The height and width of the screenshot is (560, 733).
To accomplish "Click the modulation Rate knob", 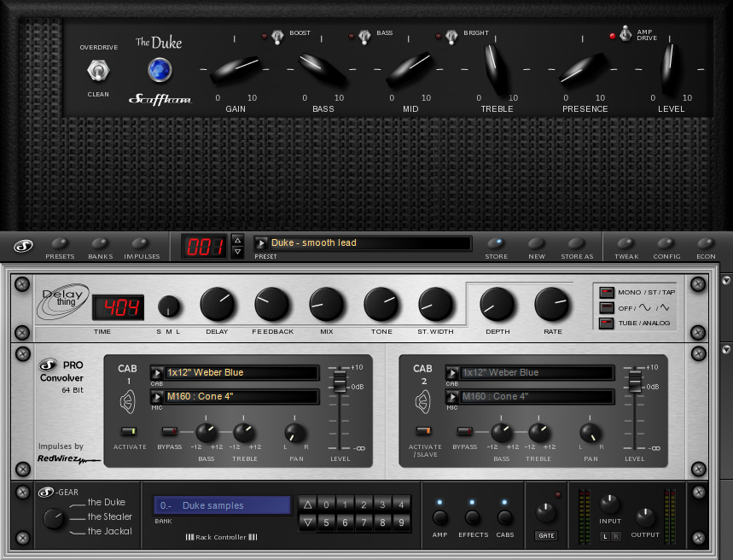I will [552, 305].
